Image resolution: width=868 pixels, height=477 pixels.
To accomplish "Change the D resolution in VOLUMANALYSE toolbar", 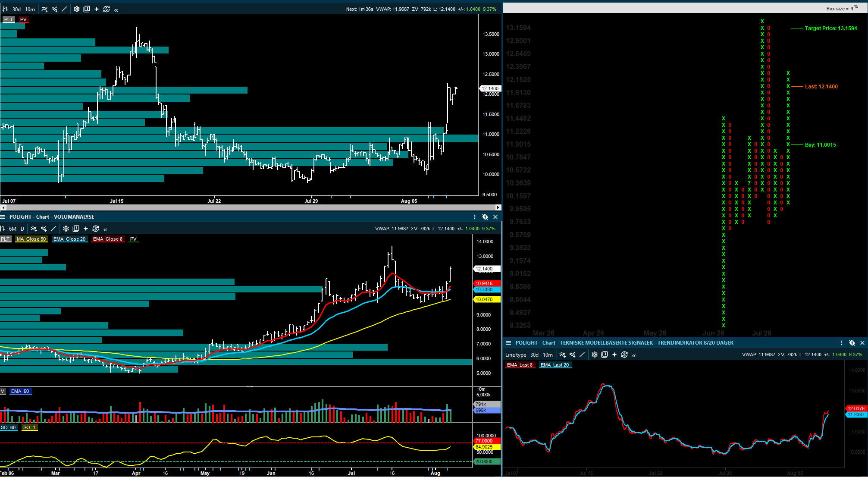I will [x=22, y=229].
